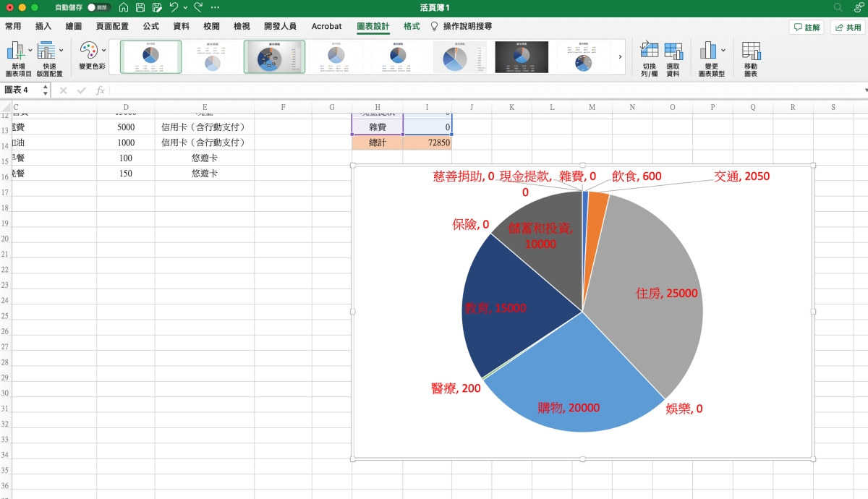Click the search magnifier in the title bar
868x499 pixels.
[x=838, y=7]
